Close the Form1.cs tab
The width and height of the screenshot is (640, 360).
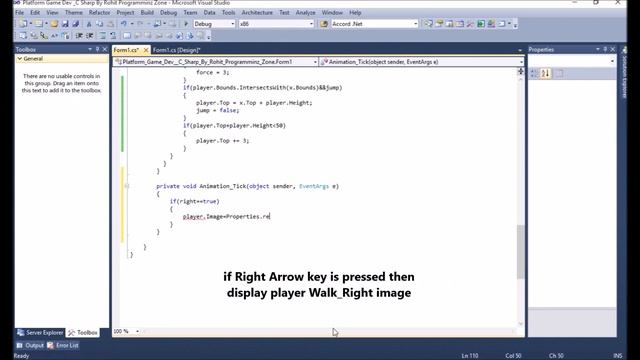pyautogui.click(x=146, y=50)
